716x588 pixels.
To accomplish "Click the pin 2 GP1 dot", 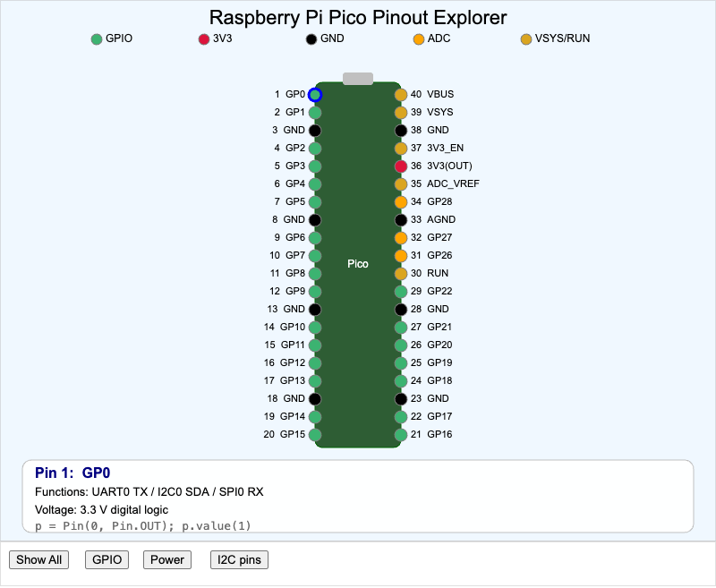I will (315, 113).
